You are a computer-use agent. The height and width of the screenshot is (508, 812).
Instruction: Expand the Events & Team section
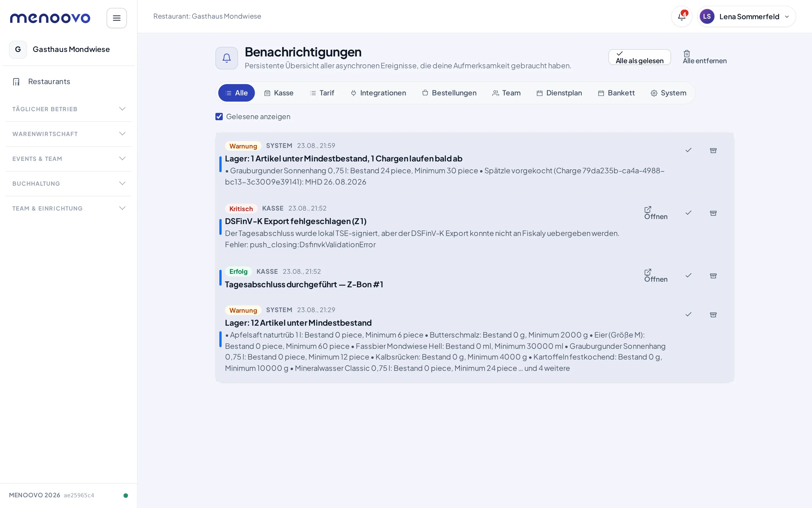click(x=69, y=159)
